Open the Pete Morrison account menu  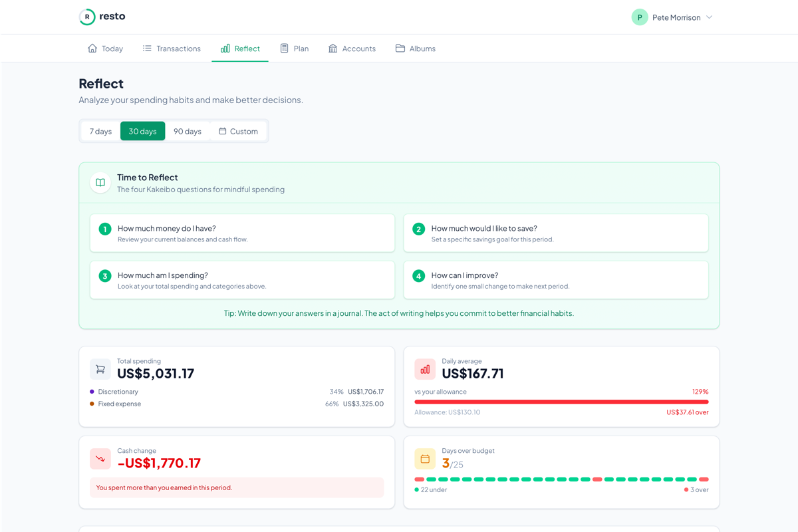[x=676, y=17]
